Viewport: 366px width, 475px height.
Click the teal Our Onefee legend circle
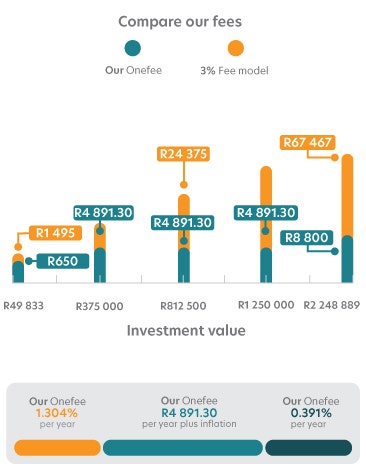click(133, 48)
